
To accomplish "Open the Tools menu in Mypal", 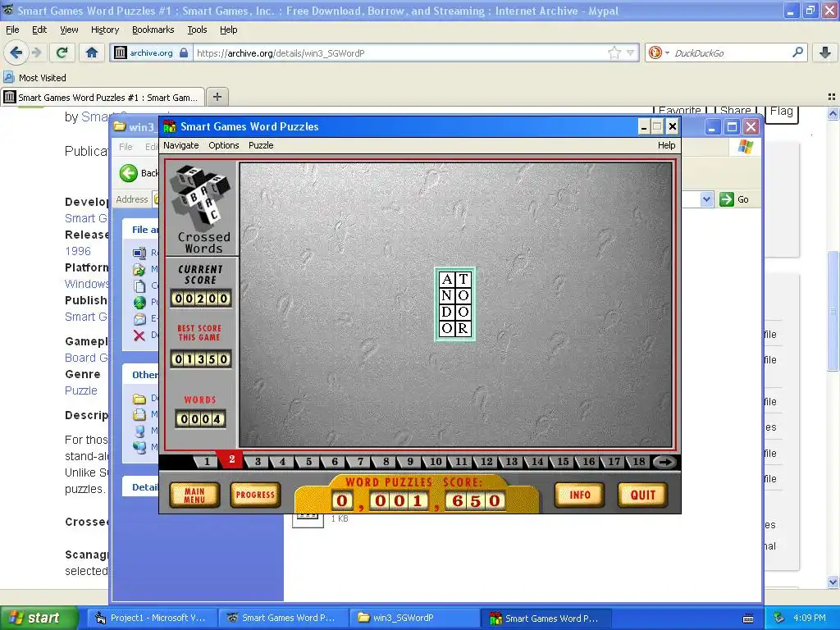I will click(x=197, y=30).
